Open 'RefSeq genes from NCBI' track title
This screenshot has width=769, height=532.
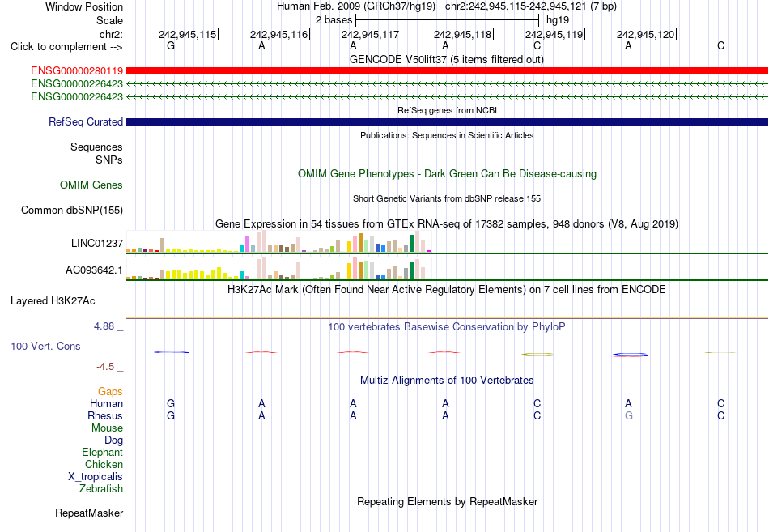coord(448,110)
